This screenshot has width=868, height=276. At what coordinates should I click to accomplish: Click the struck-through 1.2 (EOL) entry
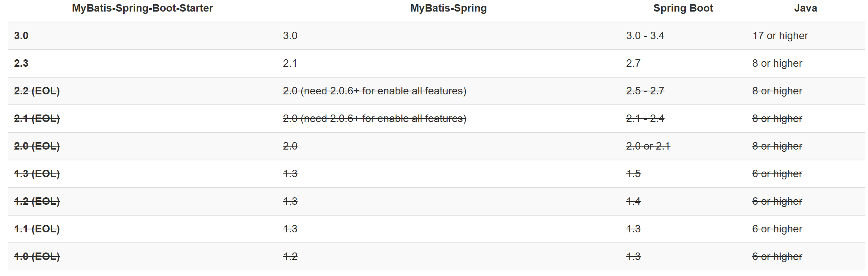[37, 201]
